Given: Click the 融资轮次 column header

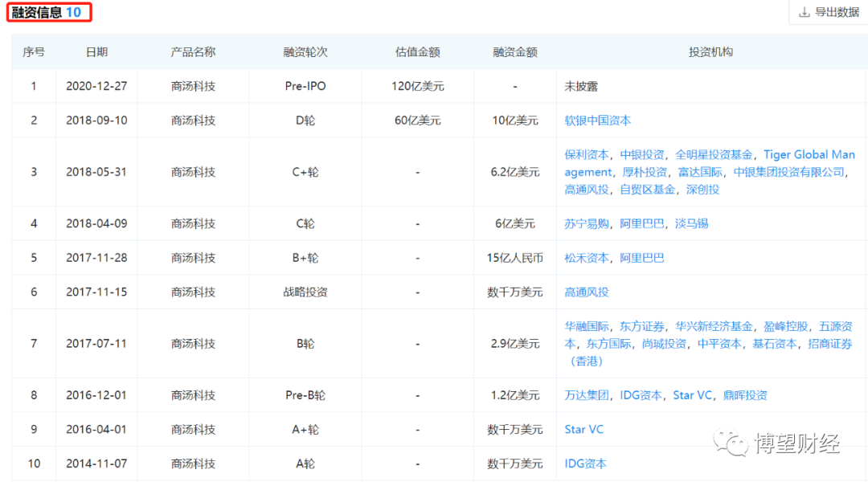Looking at the screenshot, I should coord(305,52).
